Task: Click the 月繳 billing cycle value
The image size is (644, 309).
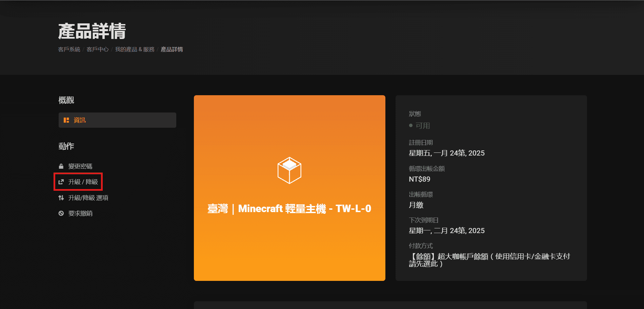Action: pos(416,205)
